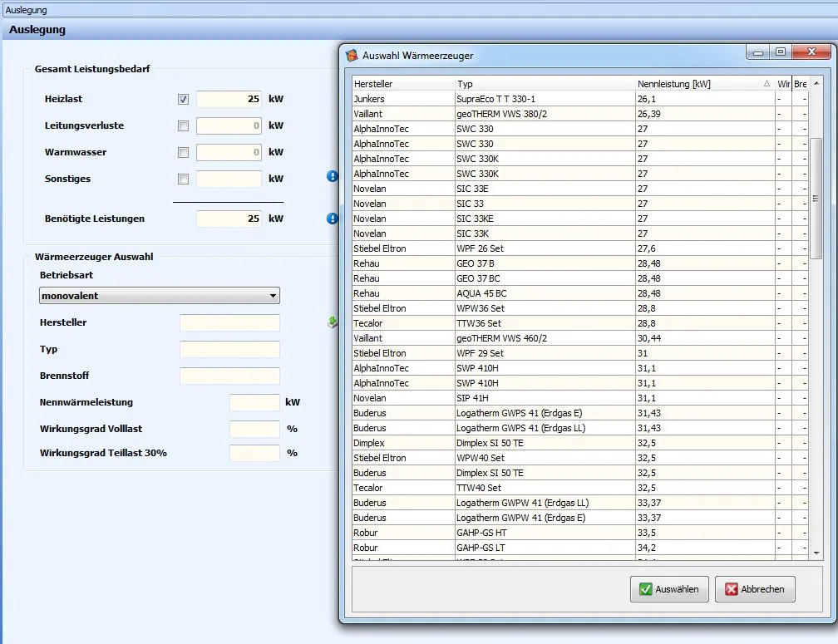Viewport: 838px width, 644px height.
Task: Focus the Typ text field in Auslegung
Action: coord(229,349)
